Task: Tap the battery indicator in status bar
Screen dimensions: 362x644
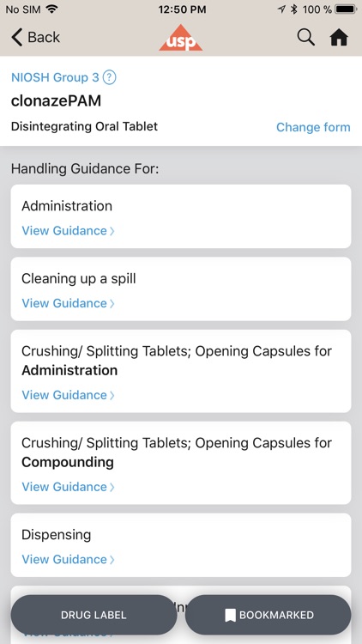Action: [x=346, y=9]
